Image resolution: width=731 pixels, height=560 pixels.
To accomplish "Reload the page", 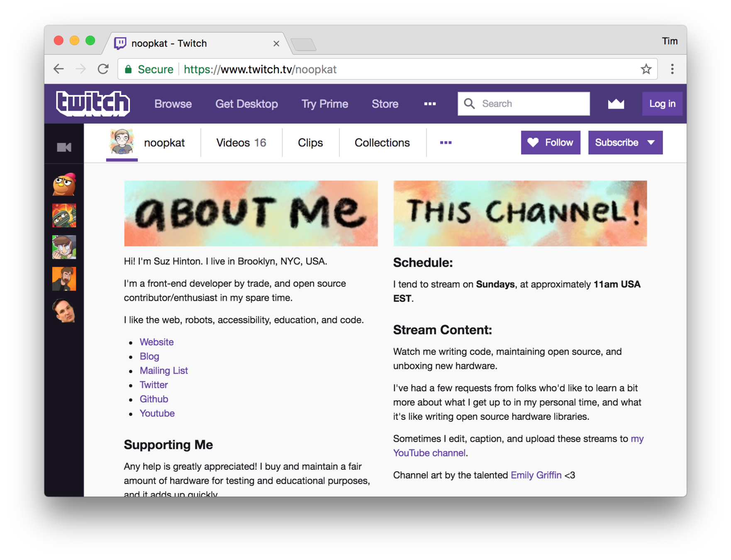I will click(103, 69).
